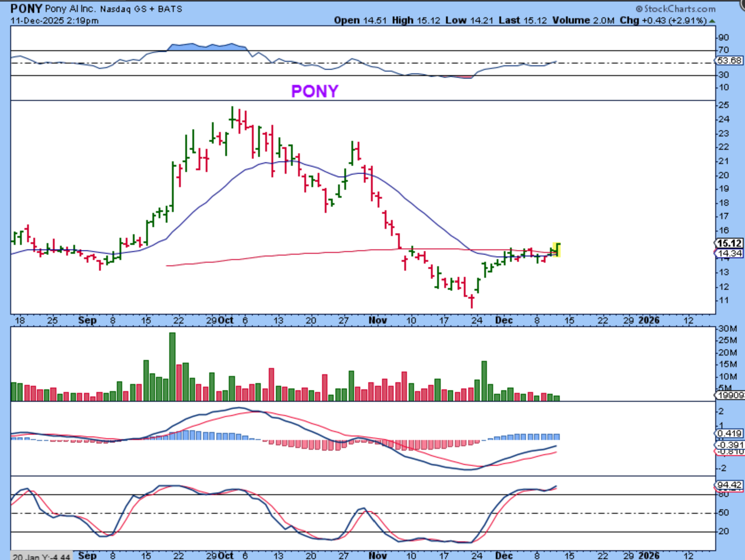Click the 50 label on the stochastic axis
This screenshot has height=560, width=745.
[x=724, y=513]
